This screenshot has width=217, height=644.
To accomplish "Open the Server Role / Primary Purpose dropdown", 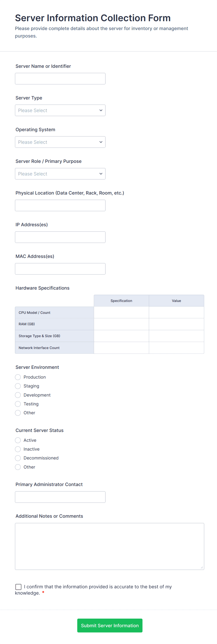I will point(60,174).
